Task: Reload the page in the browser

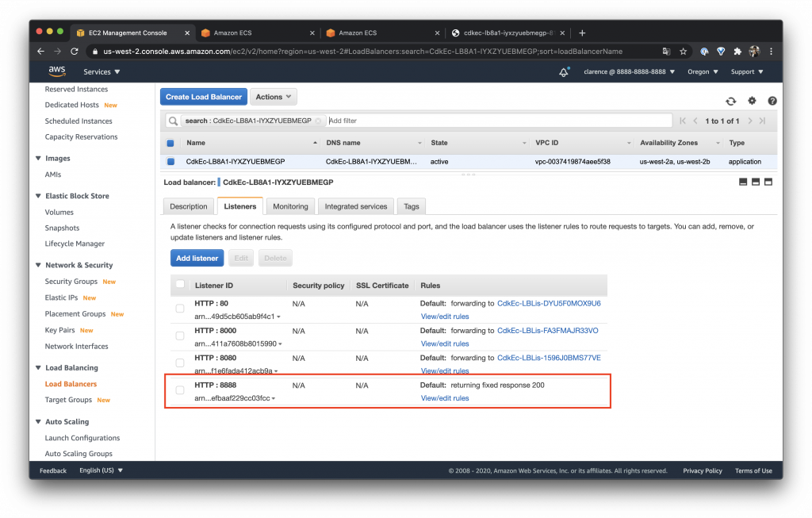Action: coord(75,52)
